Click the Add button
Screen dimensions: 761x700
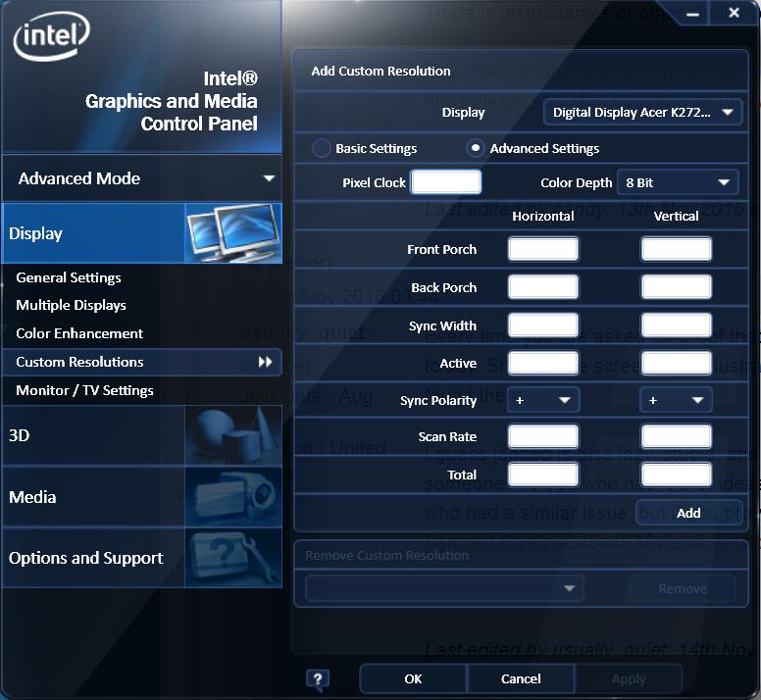tap(688, 513)
